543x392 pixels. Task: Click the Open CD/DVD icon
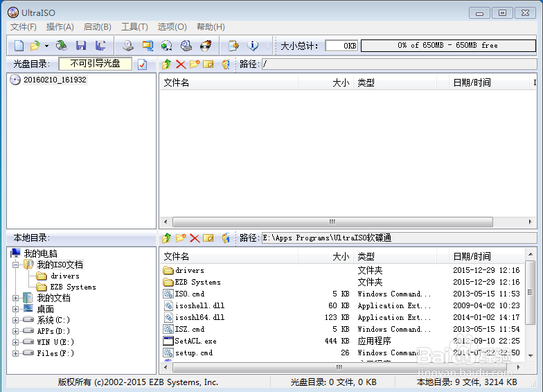coord(61,46)
